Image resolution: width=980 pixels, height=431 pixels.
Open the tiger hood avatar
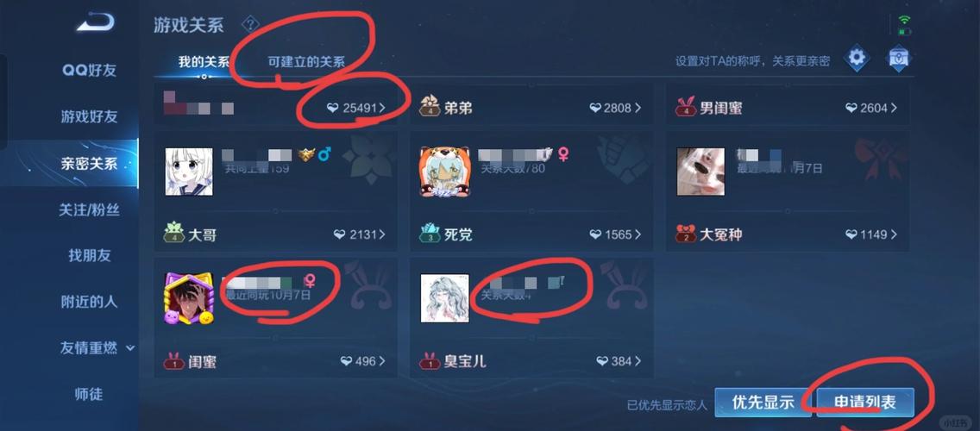coord(445,172)
